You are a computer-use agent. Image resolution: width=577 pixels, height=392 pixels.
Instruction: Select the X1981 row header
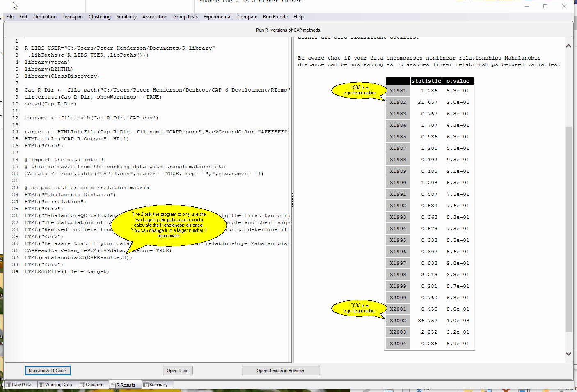point(398,91)
